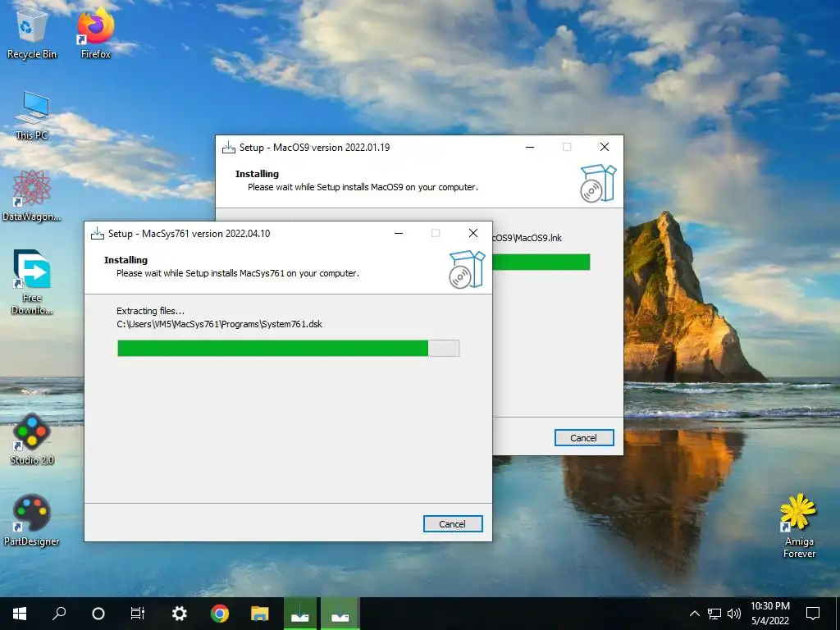Open the network status tray icon
Screen dimensions: 840x630
(x=714, y=614)
